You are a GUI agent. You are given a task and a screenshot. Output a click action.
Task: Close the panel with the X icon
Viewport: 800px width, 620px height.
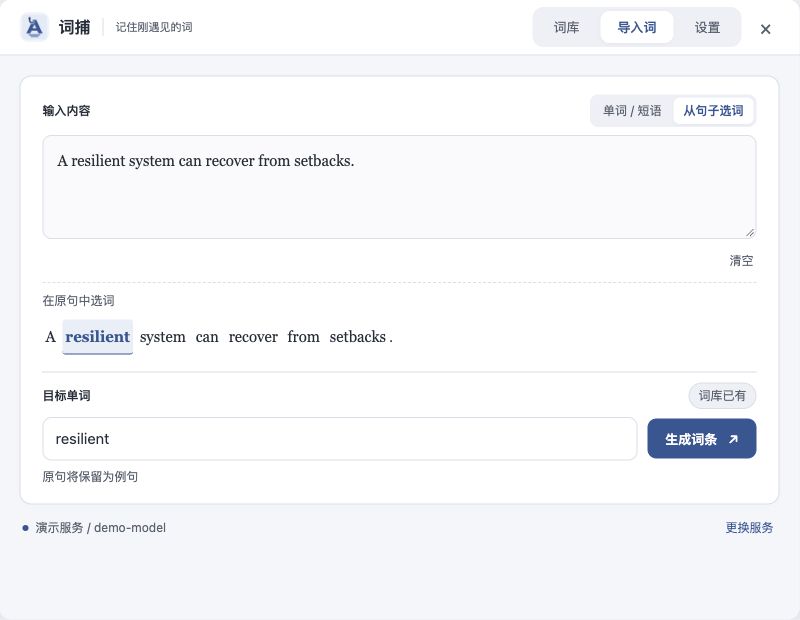click(765, 29)
